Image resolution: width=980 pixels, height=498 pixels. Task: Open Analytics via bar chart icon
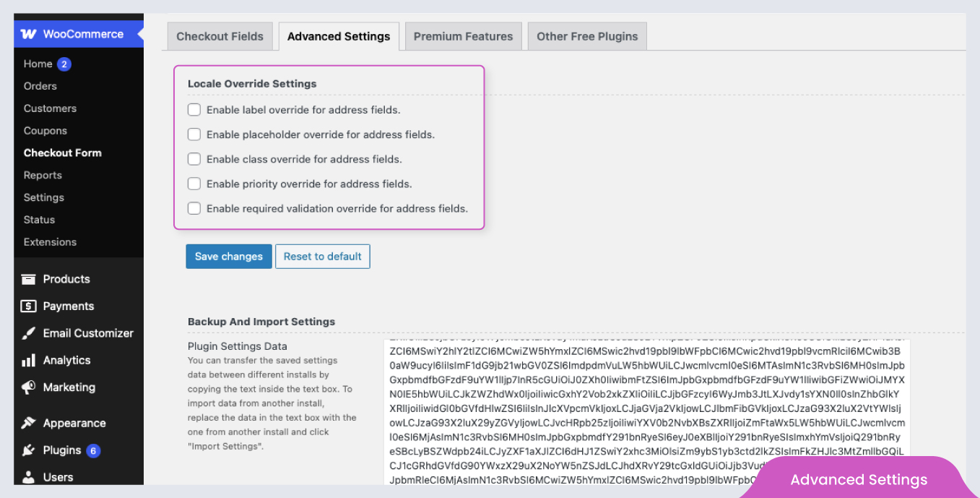click(x=28, y=360)
